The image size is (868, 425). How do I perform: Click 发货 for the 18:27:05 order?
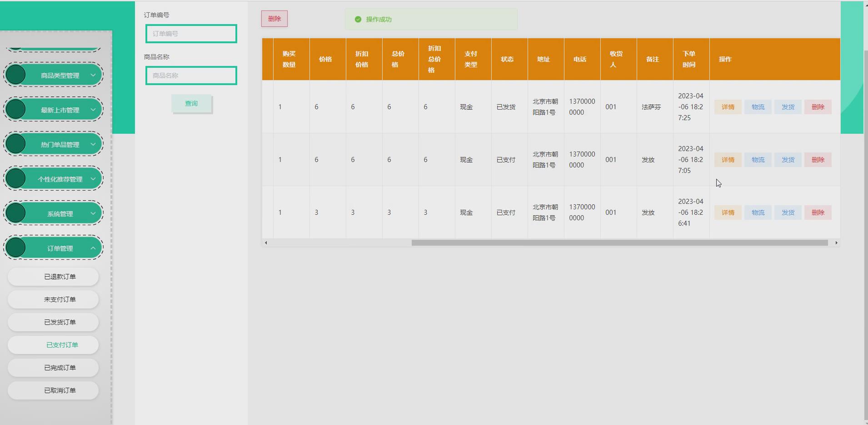pyautogui.click(x=788, y=160)
